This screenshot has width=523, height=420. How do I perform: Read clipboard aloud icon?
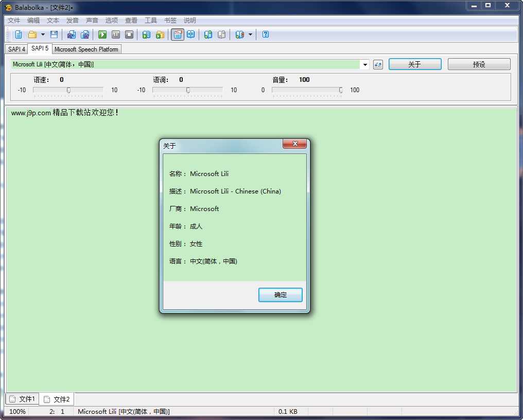[x=146, y=34]
